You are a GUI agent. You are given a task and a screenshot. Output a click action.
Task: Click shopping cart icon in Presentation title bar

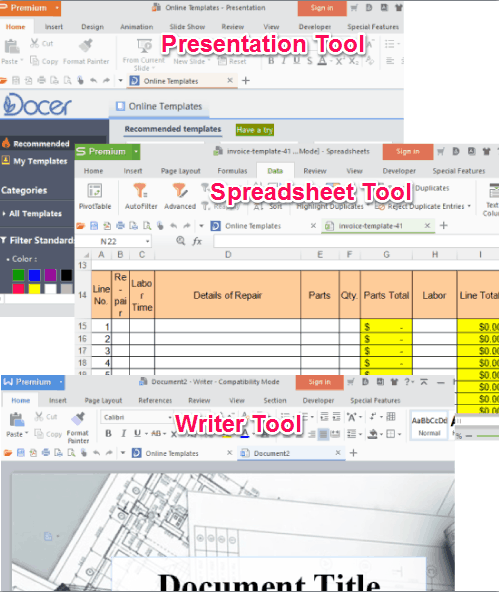point(354,8)
